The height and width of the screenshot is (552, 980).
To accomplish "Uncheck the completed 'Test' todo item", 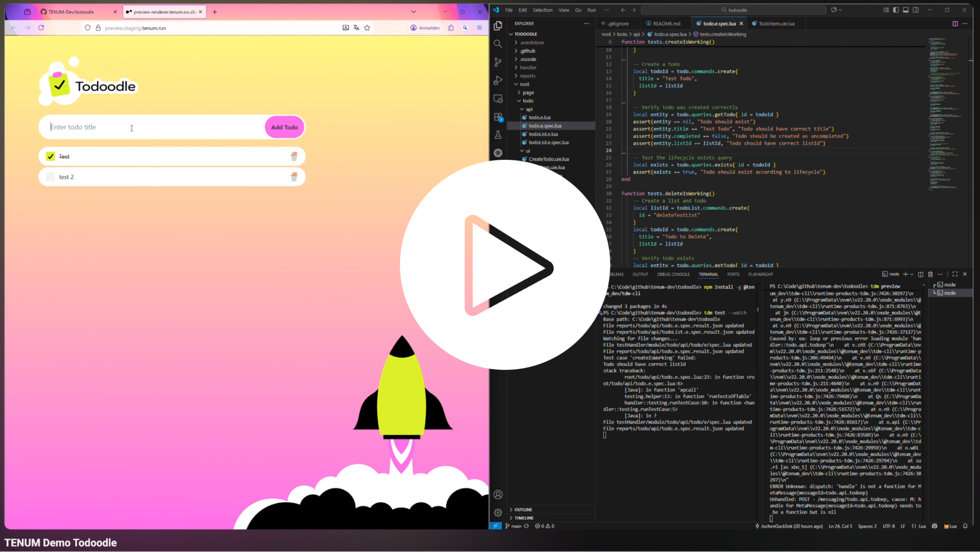I will pos(50,156).
